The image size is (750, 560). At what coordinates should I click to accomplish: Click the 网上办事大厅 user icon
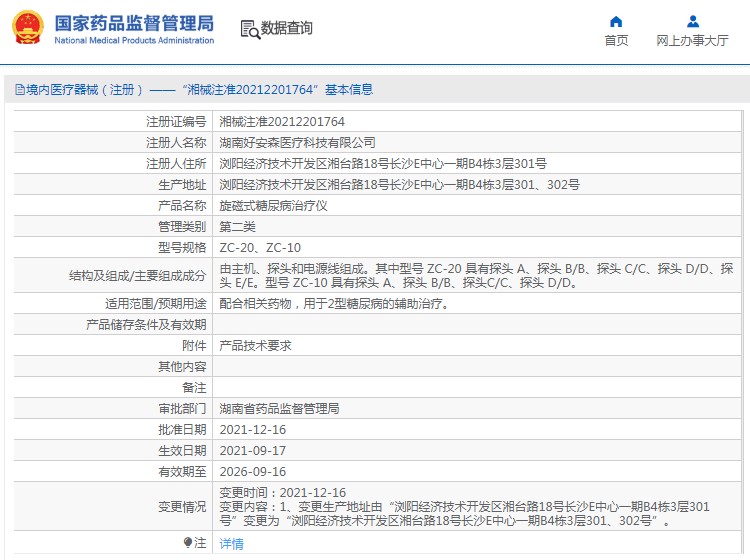(x=693, y=22)
